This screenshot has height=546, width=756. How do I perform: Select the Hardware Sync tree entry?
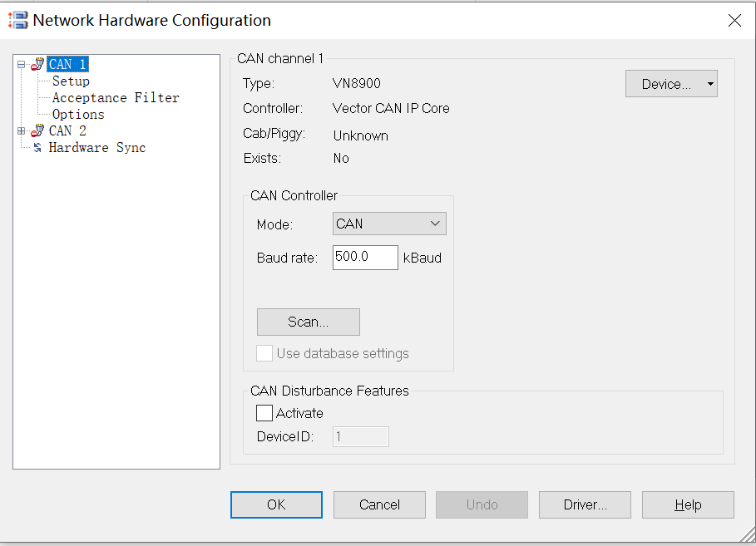click(97, 148)
